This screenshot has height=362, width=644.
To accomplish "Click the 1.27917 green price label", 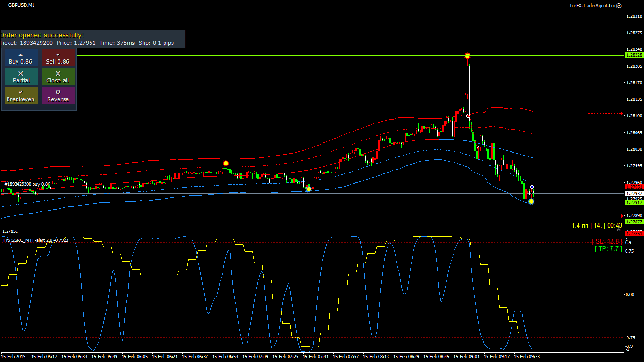I will (634, 202).
